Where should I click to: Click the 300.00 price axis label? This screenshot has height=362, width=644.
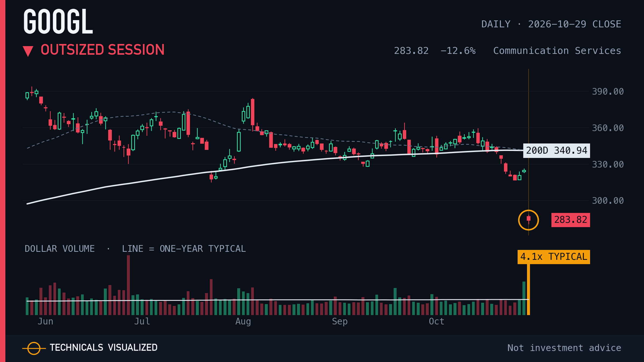click(x=608, y=201)
